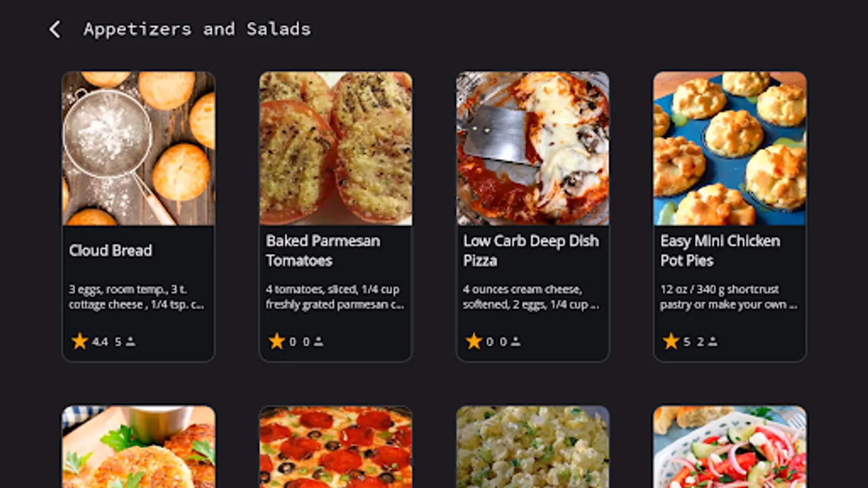Click the Cloud Bread reviewers person icon
868x488 pixels.
click(131, 342)
